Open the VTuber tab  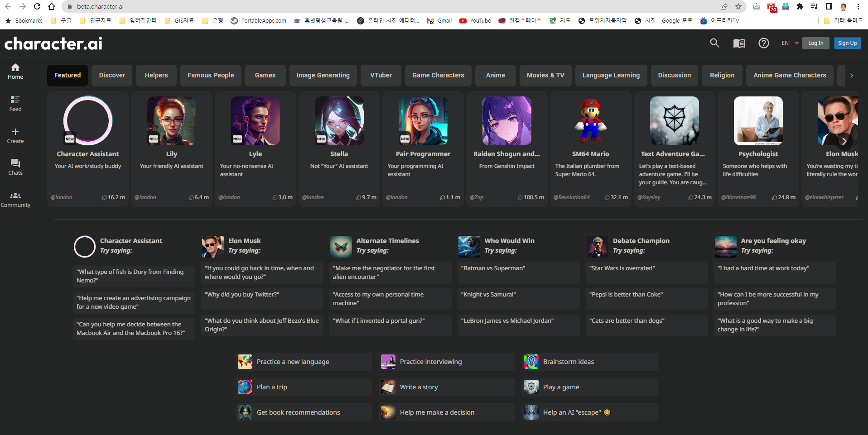click(381, 75)
